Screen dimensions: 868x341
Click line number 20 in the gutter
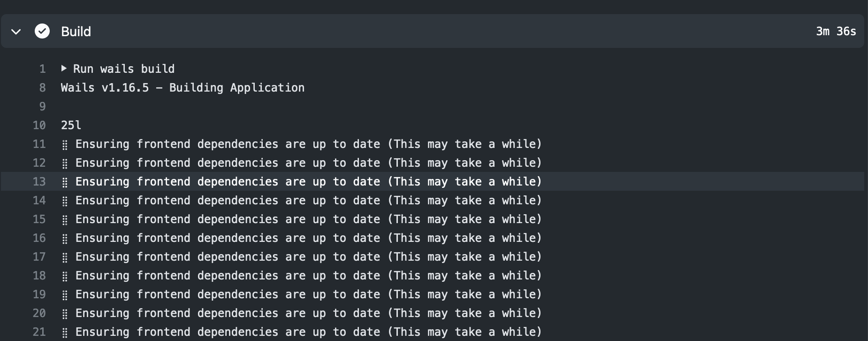39,313
